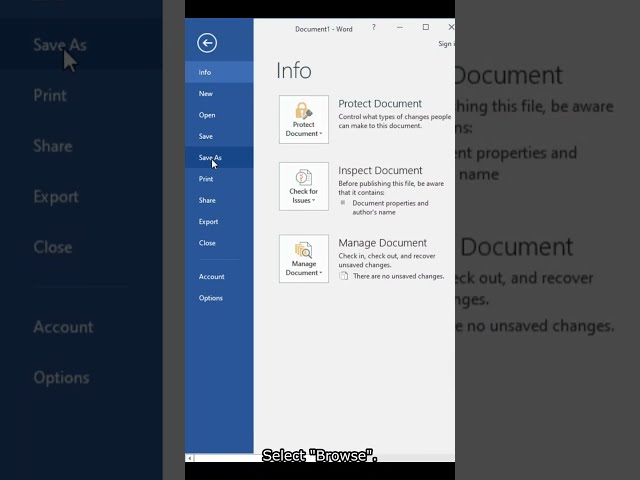Select Close in the center menu
Screen dimensions: 640x480
tap(219, 243)
